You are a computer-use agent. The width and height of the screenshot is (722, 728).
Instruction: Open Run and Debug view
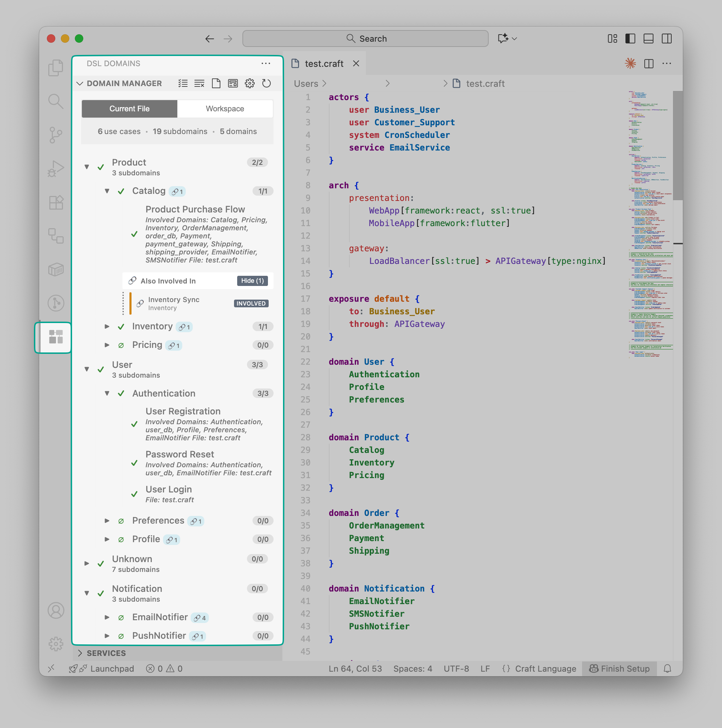(x=56, y=168)
